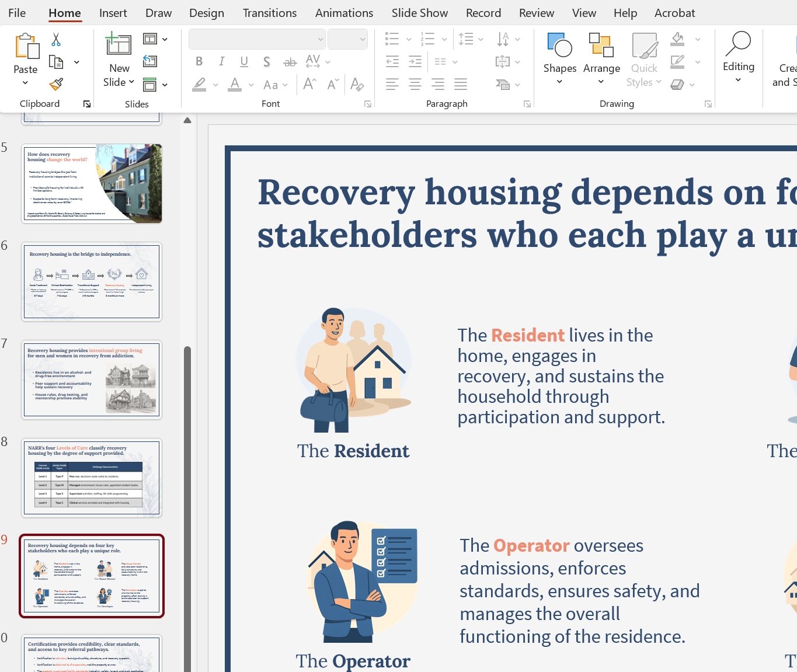Activate the Format Painter brush
797x672 pixels.
tap(56, 84)
